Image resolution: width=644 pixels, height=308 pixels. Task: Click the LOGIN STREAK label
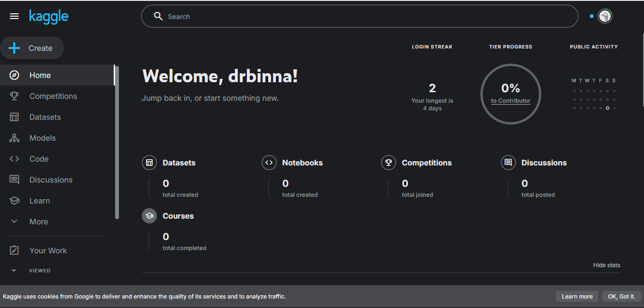tap(432, 47)
